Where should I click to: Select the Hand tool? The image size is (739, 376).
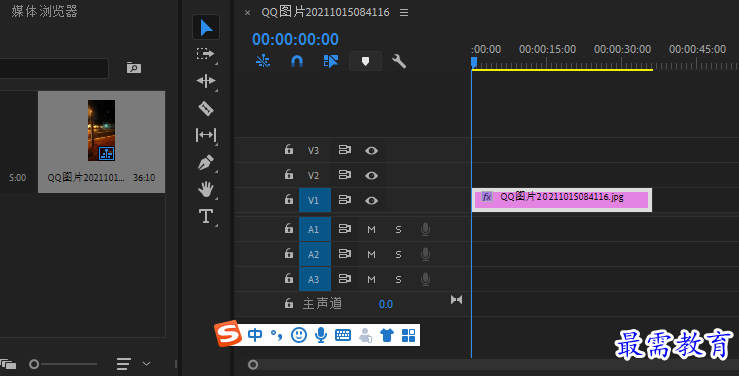205,189
